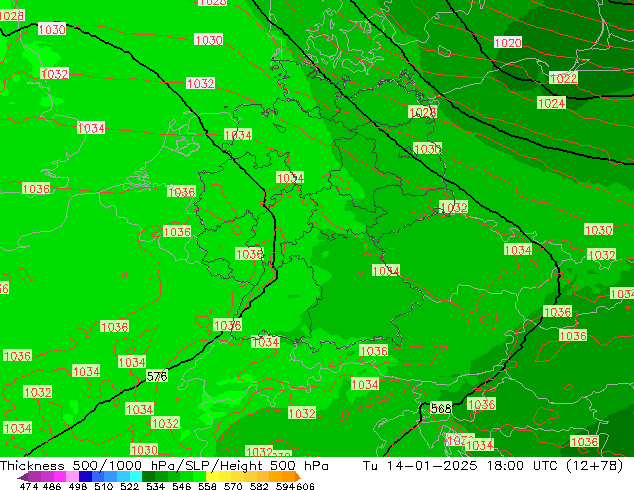Screen dimensions: 634x490
Task: Click the 498 legend value
Action: coord(78,486)
